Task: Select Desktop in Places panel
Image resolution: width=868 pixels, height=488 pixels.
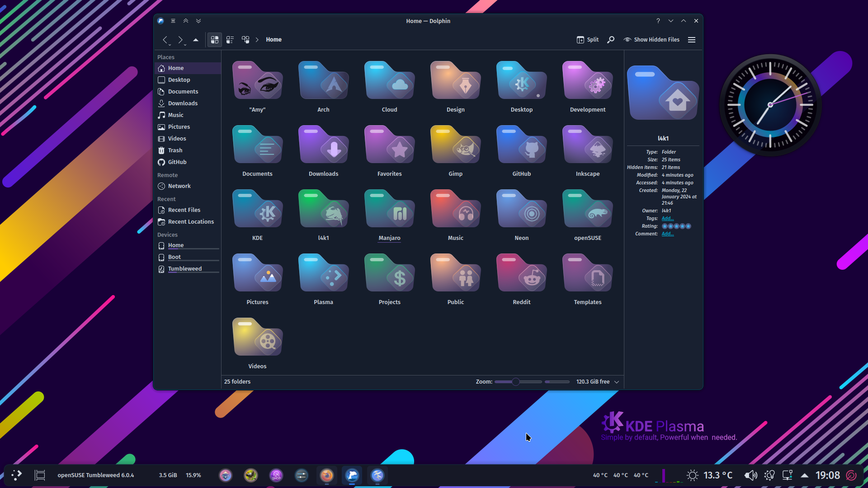Action: [188, 80]
